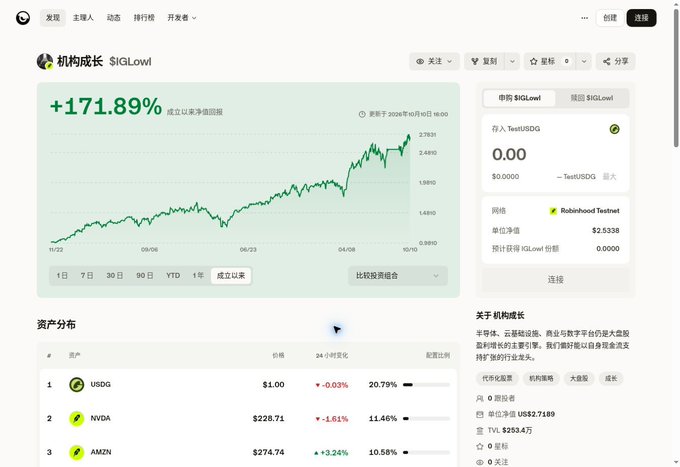The width and height of the screenshot is (680, 467).
Task: Click the $IGLowl ticker in the title
Action: click(130, 62)
